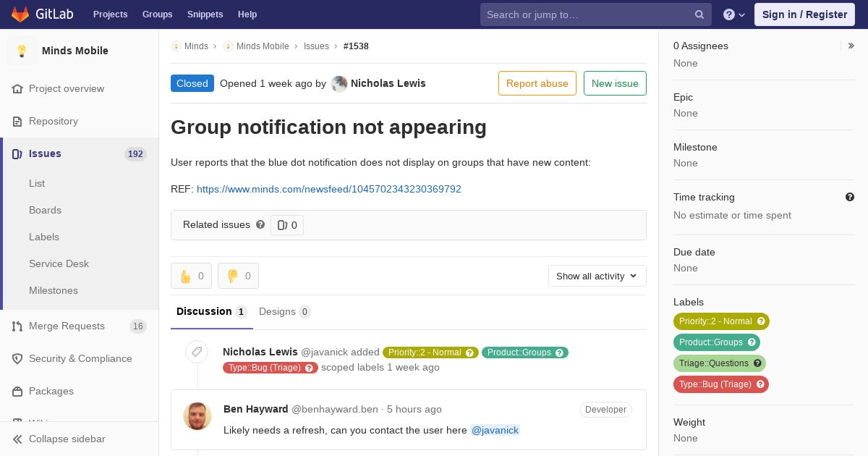Image resolution: width=868 pixels, height=456 pixels.
Task: Open Labels in the sidebar
Action: [x=44, y=237]
